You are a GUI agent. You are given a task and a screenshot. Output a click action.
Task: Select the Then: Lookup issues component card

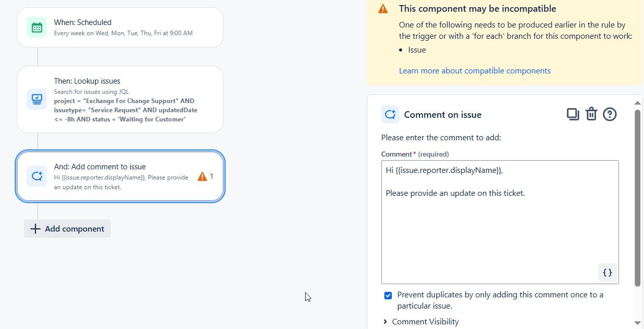click(x=120, y=99)
